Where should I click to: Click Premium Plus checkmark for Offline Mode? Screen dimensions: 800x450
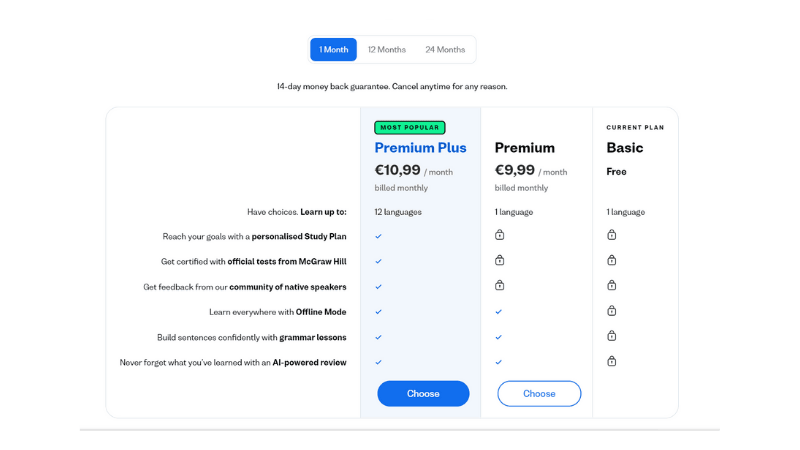(379, 312)
